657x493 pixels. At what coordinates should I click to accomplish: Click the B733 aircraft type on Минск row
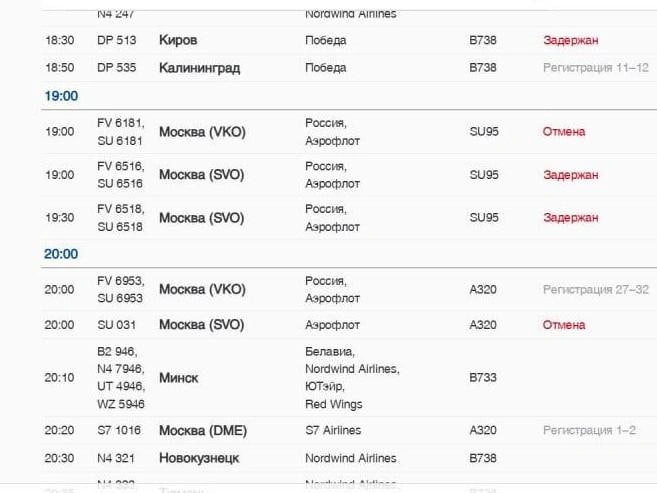pyautogui.click(x=482, y=378)
